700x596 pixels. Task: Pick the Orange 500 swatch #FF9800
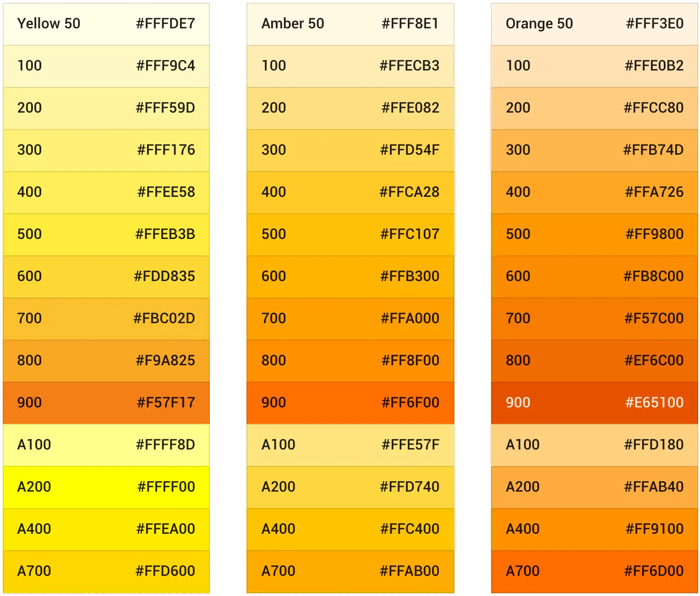point(595,235)
